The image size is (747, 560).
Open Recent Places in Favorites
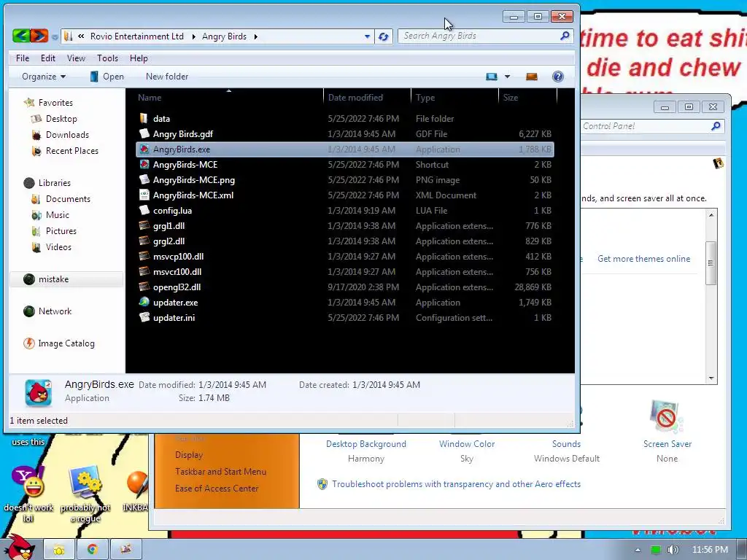point(72,151)
